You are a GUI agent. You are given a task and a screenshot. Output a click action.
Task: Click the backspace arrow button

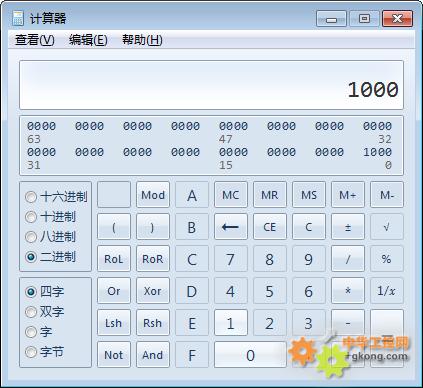point(231,227)
